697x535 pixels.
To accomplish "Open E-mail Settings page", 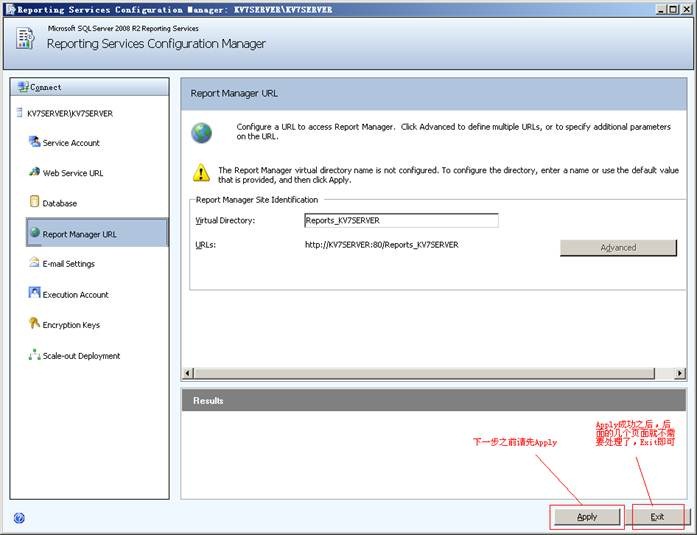I will [68, 264].
